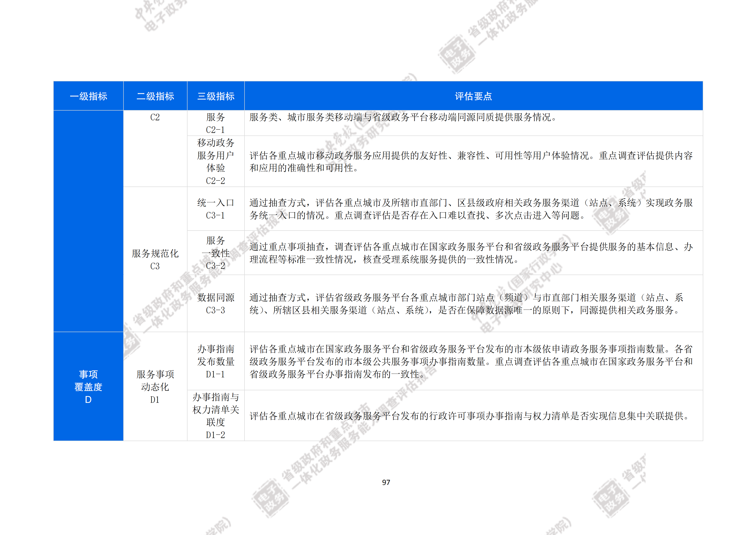Click the 三级指标 column header

[x=216, y=96]
